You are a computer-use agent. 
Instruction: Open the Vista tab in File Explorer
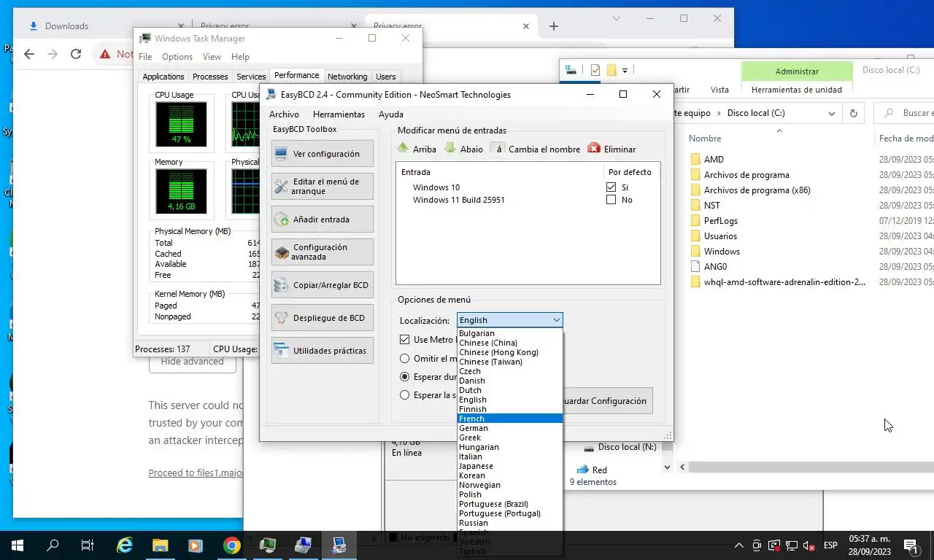point(719,90)
